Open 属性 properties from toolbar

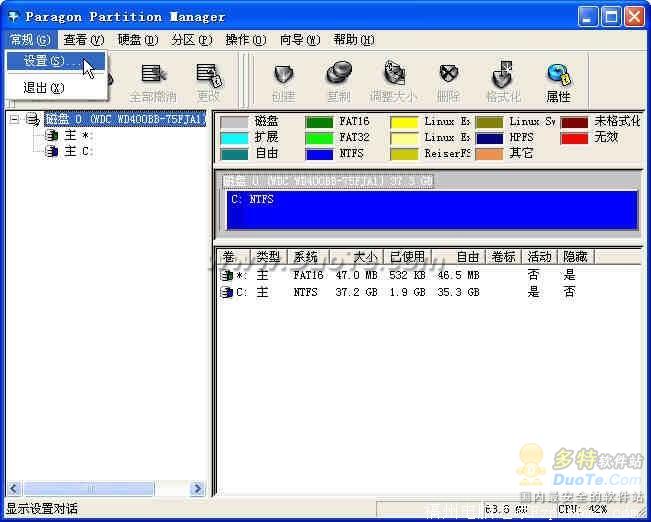558,83
